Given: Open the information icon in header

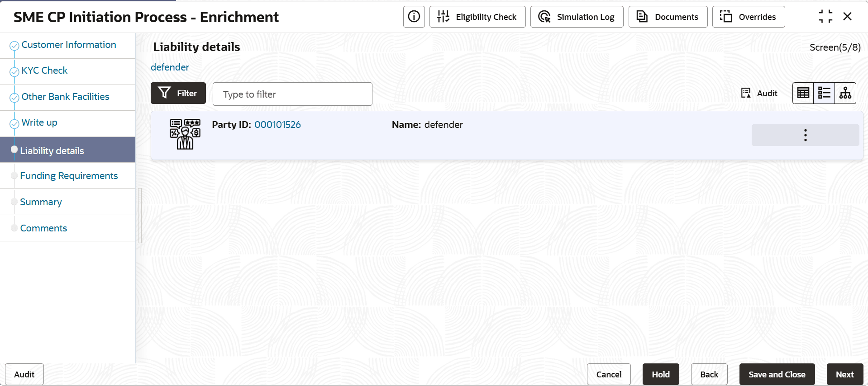Looking at the screenshot, I should (x=414, y=17).
